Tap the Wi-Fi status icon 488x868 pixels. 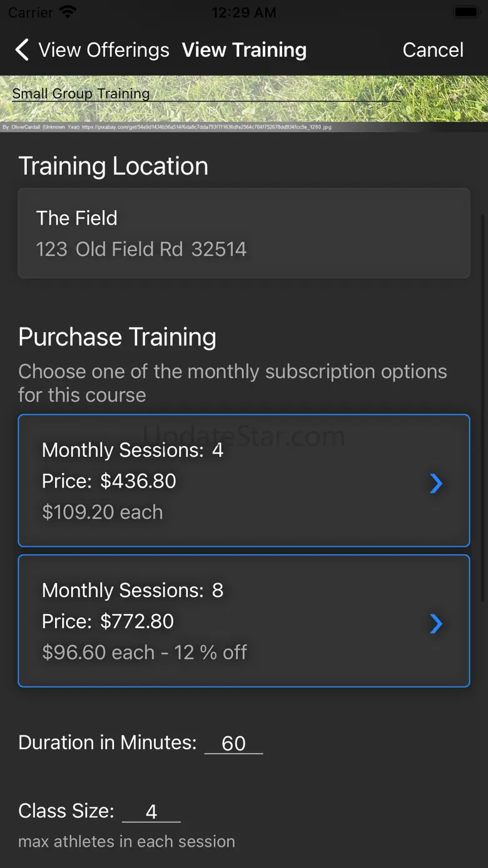click(x=68, y=12)
